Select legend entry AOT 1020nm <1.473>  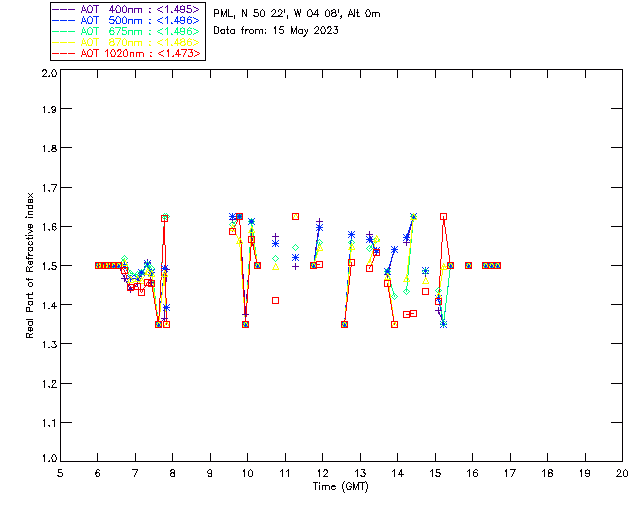pos(128,53)
